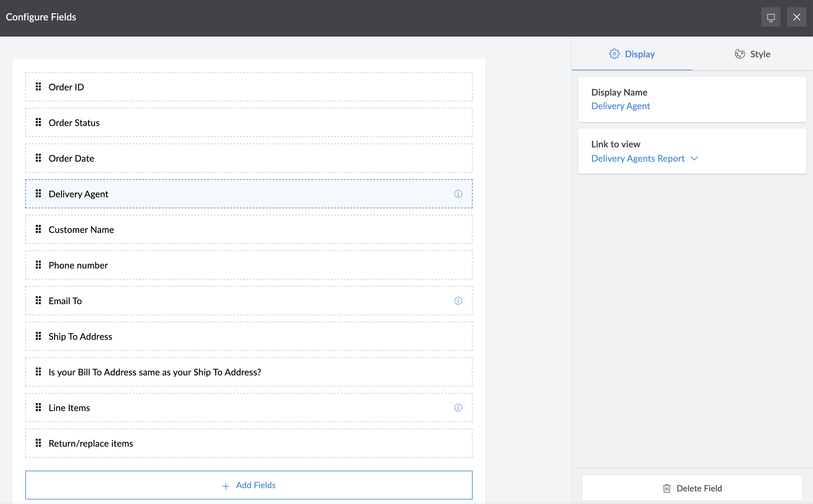The width and height of the screenshot is (813, 504).
Task: Click the preview monitor icon in header
Action: click(771, 17)
